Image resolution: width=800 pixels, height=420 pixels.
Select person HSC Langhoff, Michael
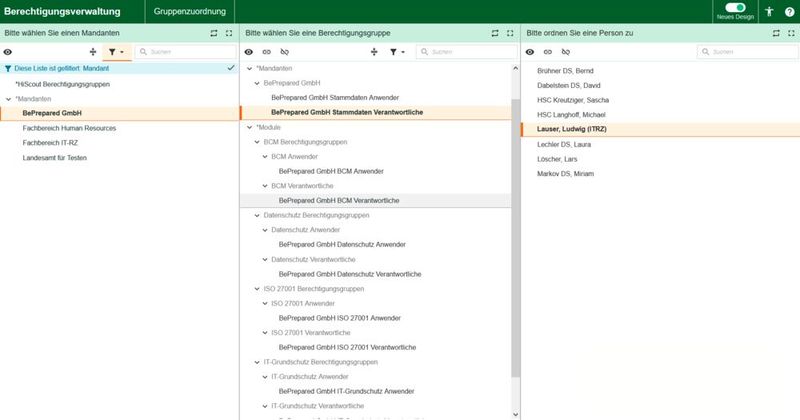(x=571, y=115)
